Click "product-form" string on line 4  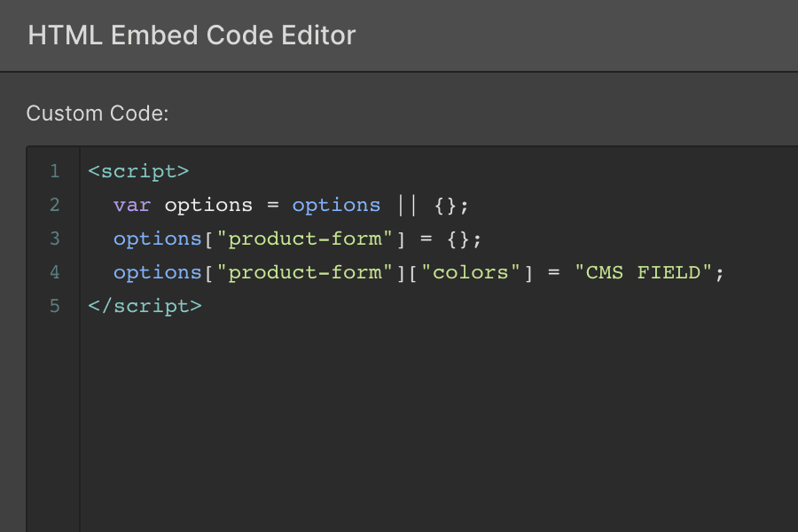[304, 272]
